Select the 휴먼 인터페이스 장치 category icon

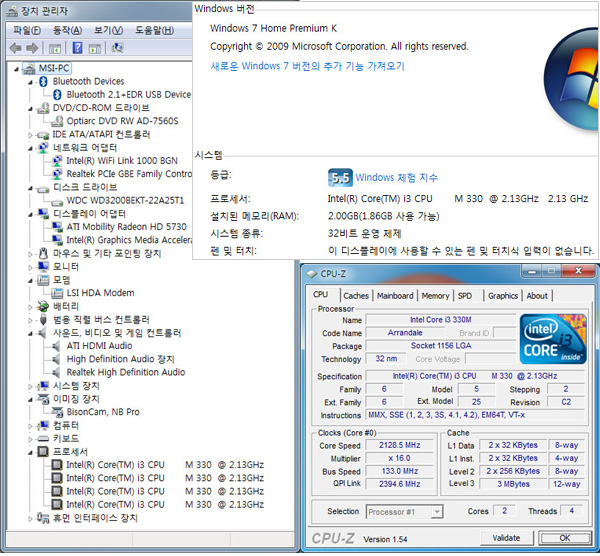point(43,518)
